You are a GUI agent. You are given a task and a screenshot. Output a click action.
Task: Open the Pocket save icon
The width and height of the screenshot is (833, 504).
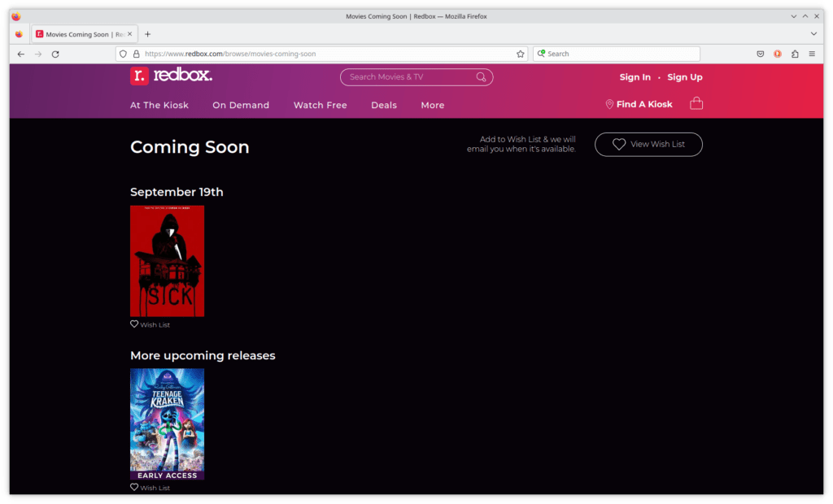pyautogui.click(x=761, y=54)
